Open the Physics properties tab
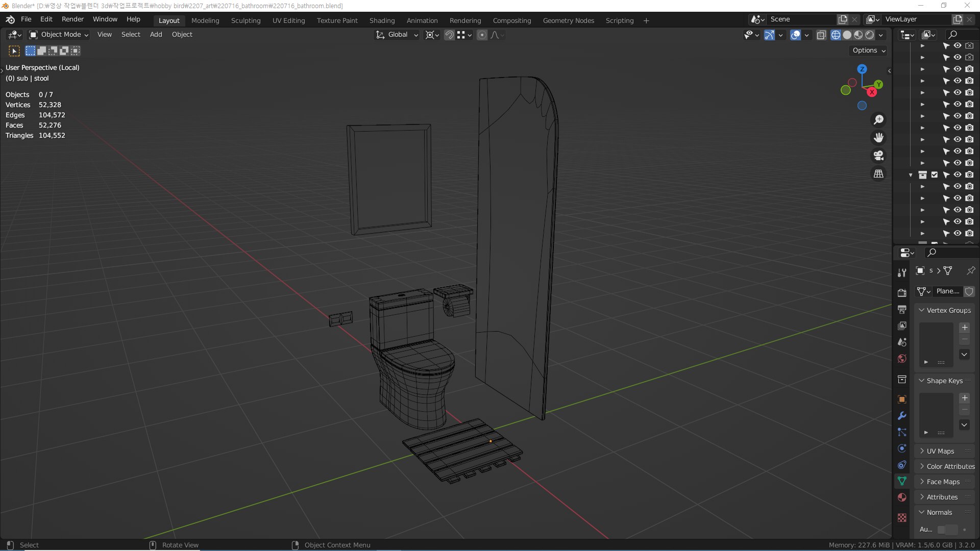The height and width of the screenshot is (551, 980). (x=902, y=448)
